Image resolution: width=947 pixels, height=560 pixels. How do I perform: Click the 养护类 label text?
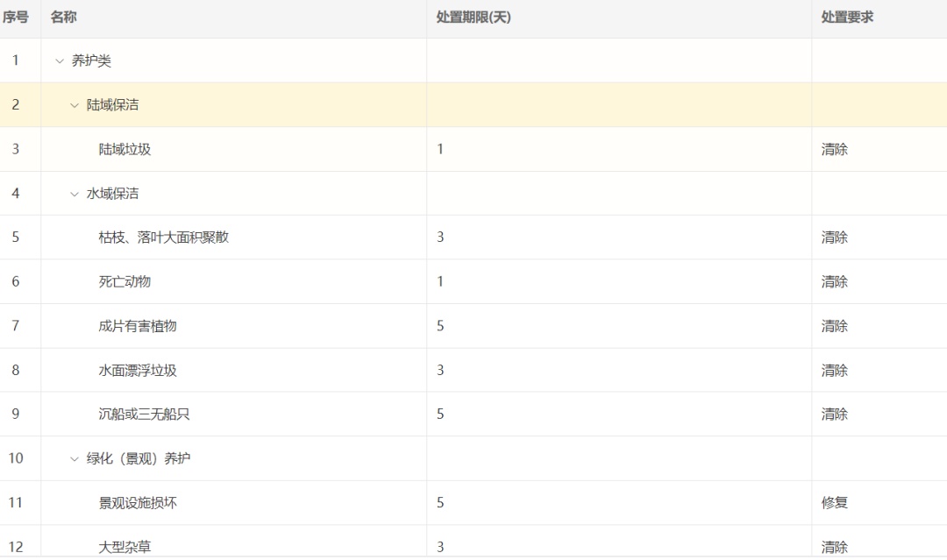click(x=91, y=60)
